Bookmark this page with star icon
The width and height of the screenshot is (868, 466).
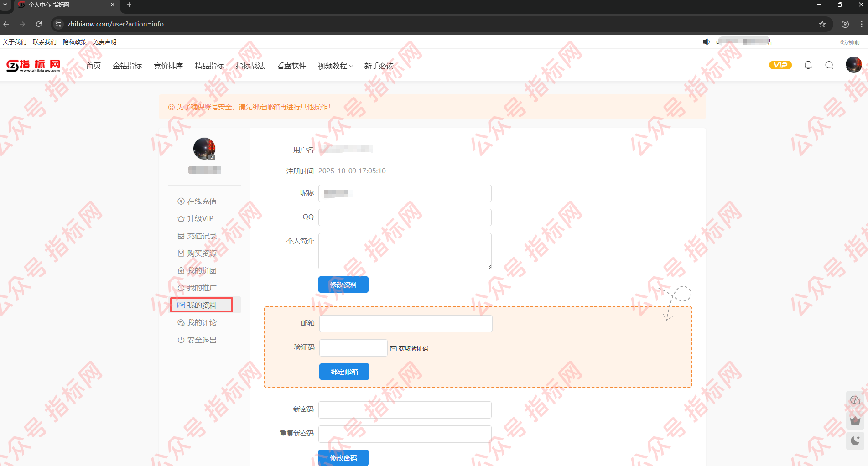[822, 24]
